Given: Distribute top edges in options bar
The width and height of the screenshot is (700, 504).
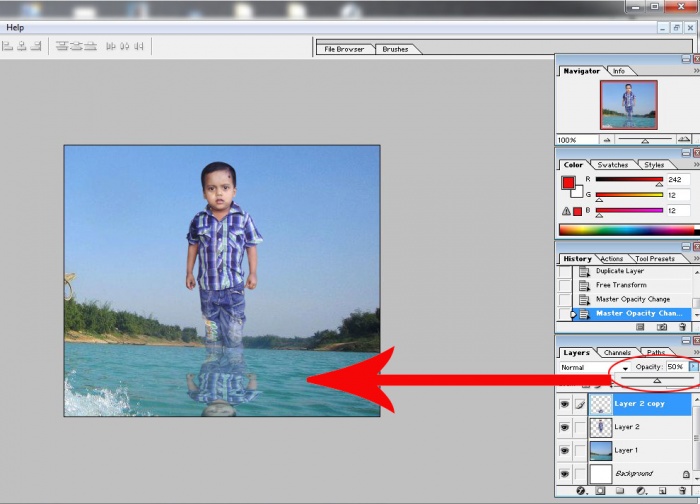Looking at the screenshot, I should coord(61,46).
